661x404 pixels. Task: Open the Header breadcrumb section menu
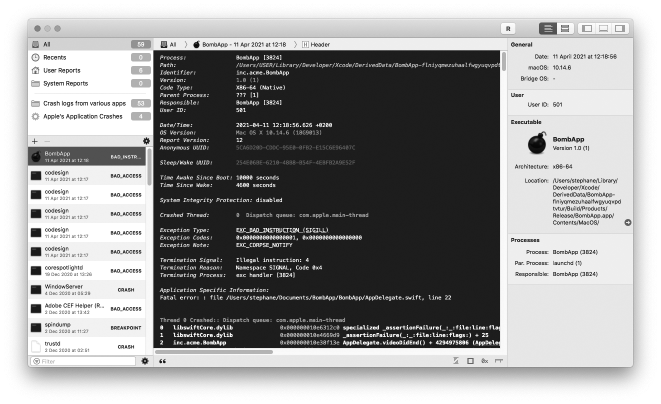tap(316, 44)
